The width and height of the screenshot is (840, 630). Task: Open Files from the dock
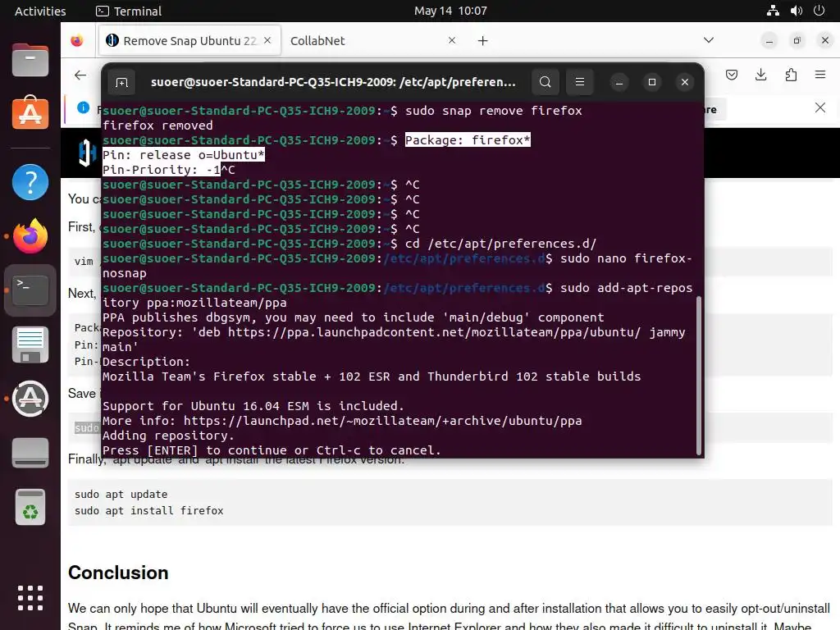pyautogui.click(x=30, y=60)
